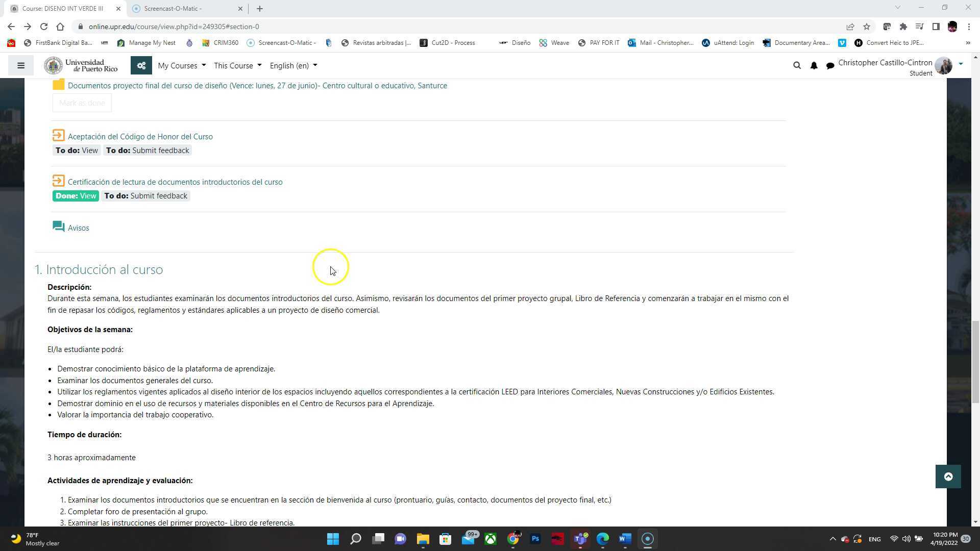Expand the My Courses dropdown

(x=182, y=65)
